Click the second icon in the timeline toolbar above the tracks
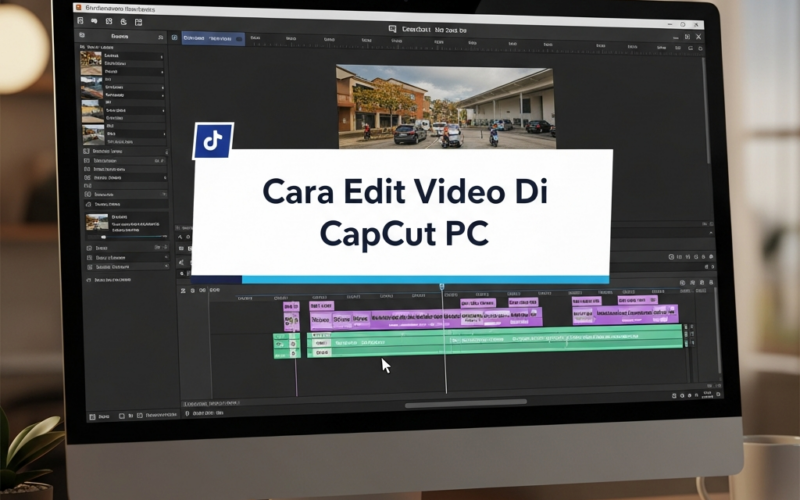800x500 pixels. click(192, 290)
